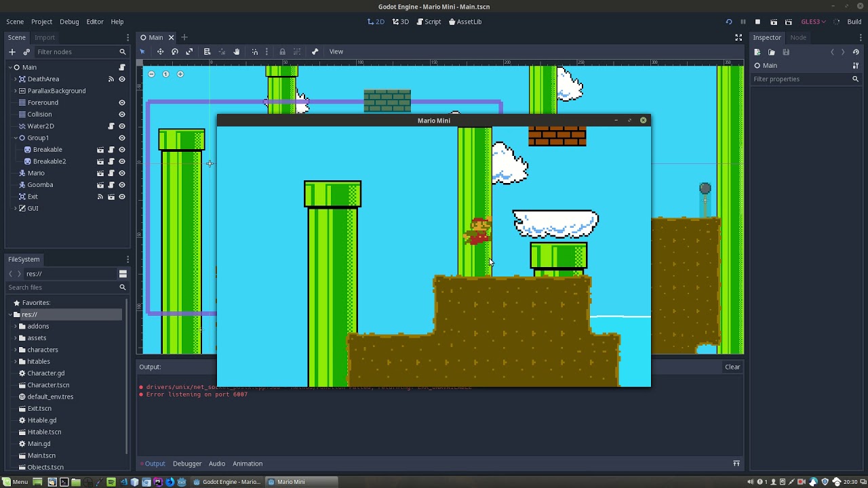Image resolution: width=868 pixels, height=488 pixels.
Task: Toggle visibility of Water2D node
Action: click(122, 126)
